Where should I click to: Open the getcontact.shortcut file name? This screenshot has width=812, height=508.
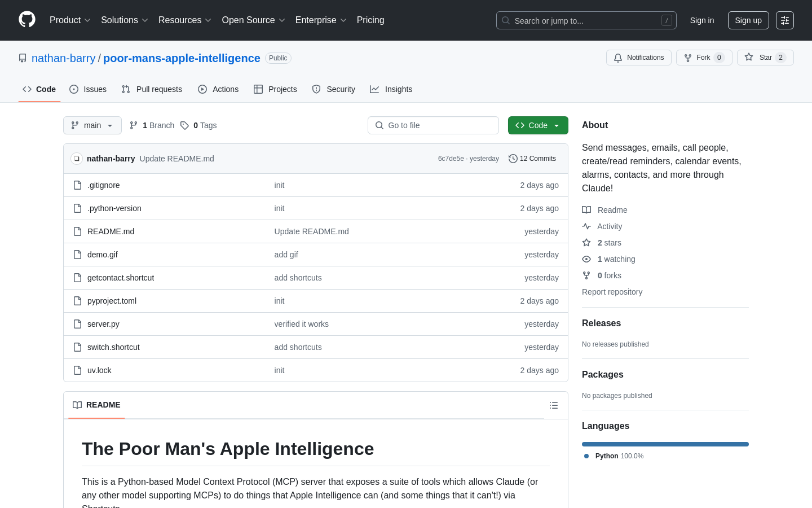pyautogui.click(x=121, y=278)
